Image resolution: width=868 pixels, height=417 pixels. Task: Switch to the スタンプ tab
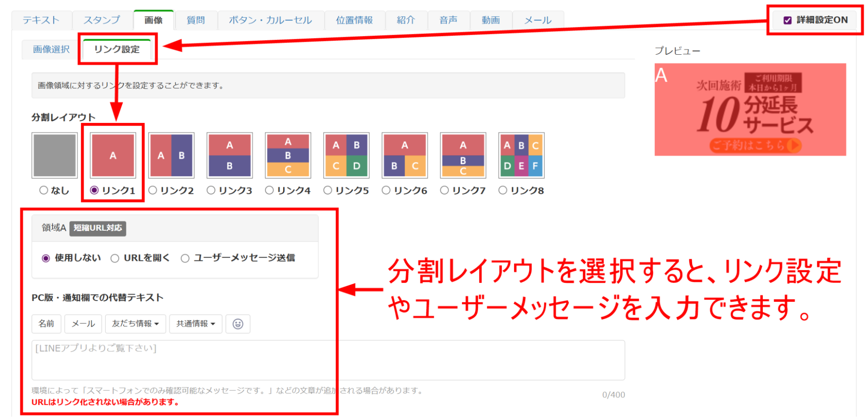(101, 20)
